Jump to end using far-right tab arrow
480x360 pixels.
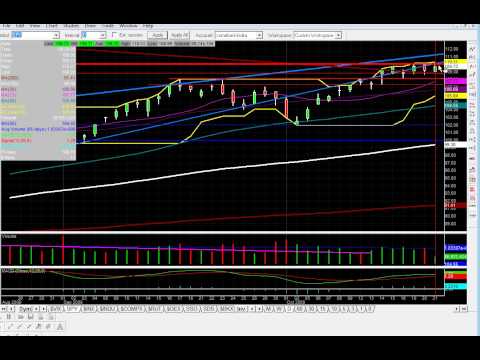click(464, 309)
